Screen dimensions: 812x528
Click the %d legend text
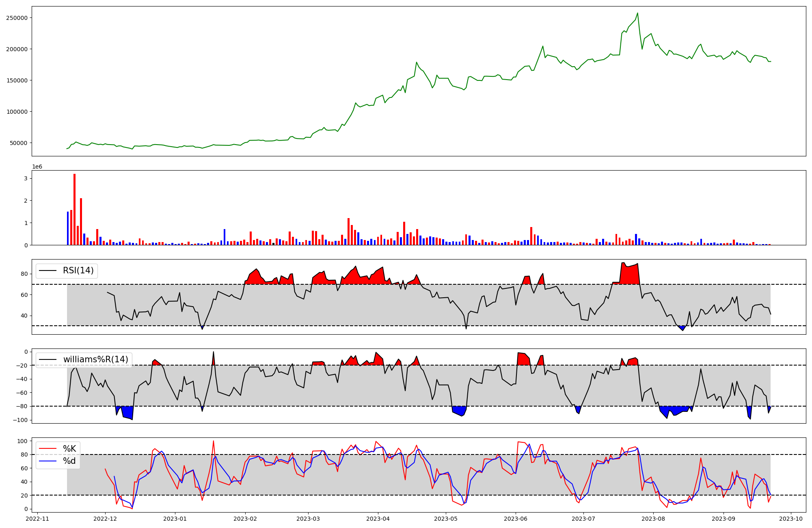click(69, 461)
